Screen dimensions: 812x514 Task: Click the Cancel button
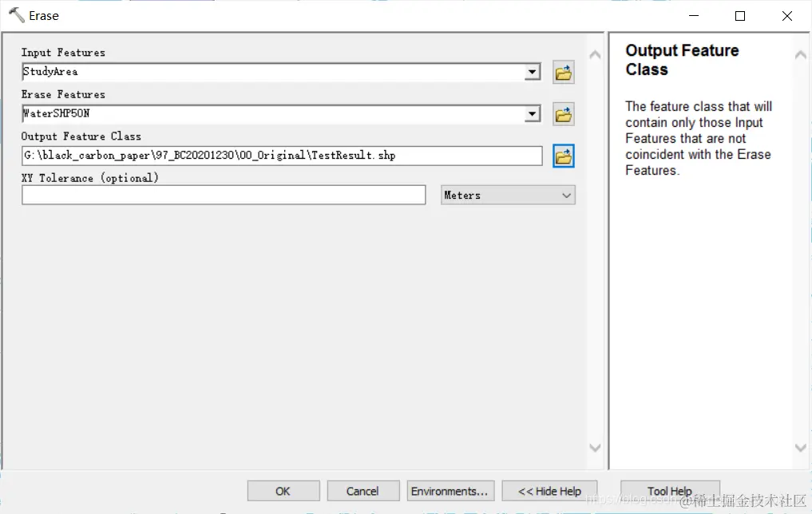point(363,491)
